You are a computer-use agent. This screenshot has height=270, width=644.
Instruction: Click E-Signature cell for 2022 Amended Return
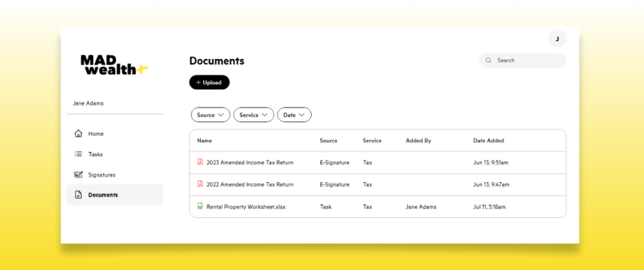[x=335, y=184]
